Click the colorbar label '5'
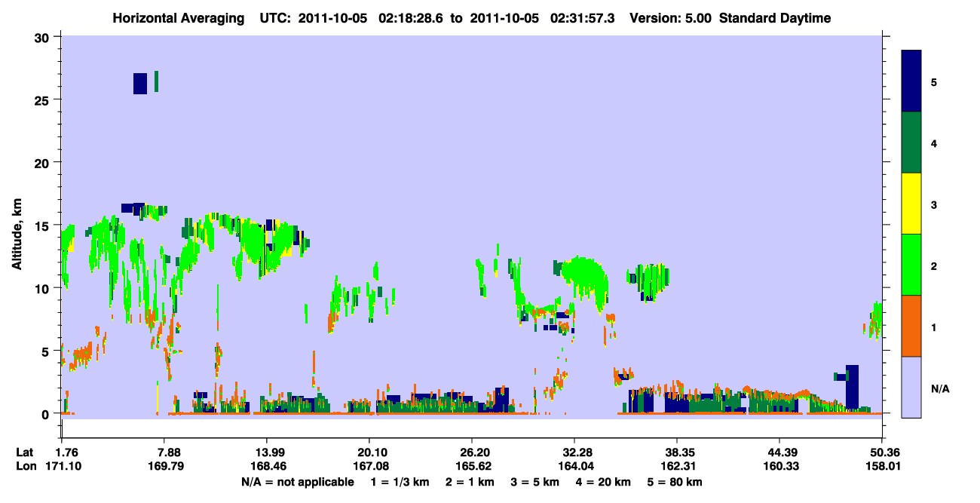 coord(934,81)
